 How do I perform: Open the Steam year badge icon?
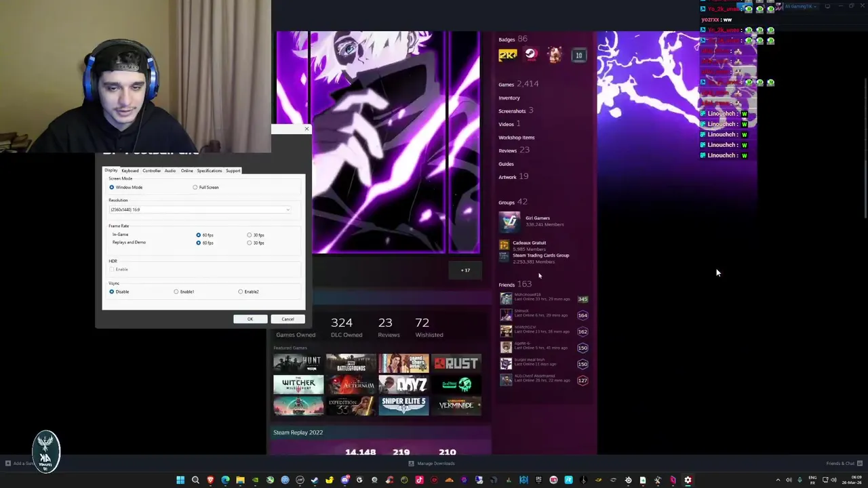tap(531, 55)
